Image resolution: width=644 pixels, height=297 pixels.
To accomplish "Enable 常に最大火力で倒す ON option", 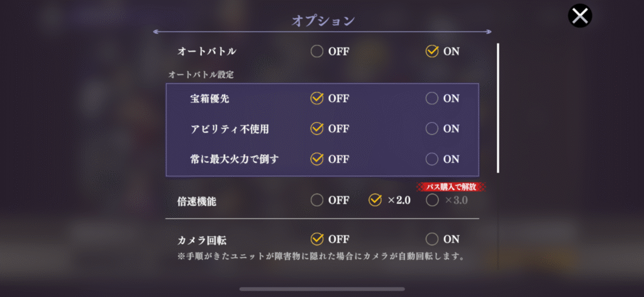I will pyautogui.click(x=432, y=159).
